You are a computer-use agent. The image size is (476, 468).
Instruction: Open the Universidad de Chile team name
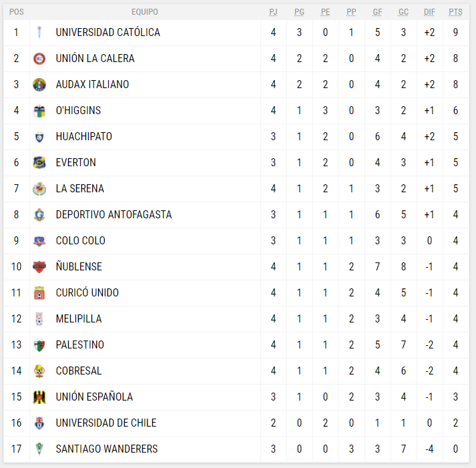(106, 423)
